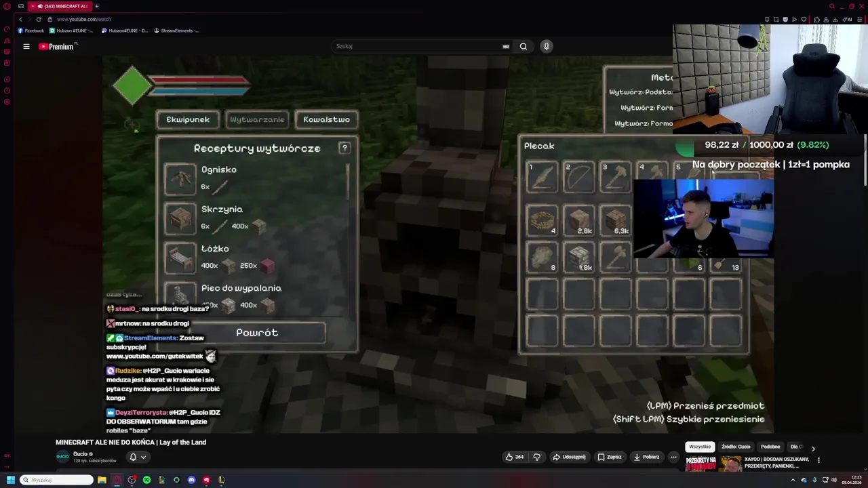Open the Opera logo menu
The width and height of the screenshot is (868, 488).
[7, 6]
